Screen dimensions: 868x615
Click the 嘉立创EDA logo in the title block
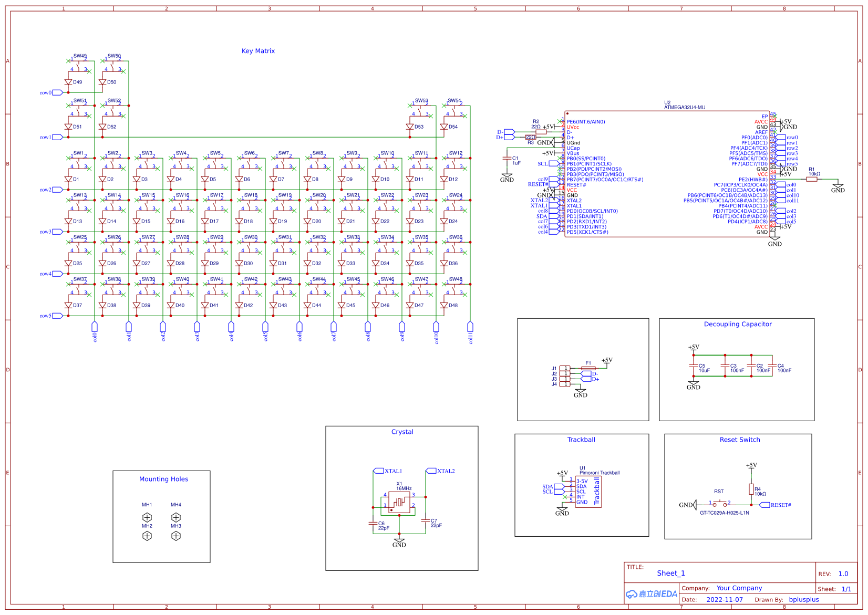[652, 595]
